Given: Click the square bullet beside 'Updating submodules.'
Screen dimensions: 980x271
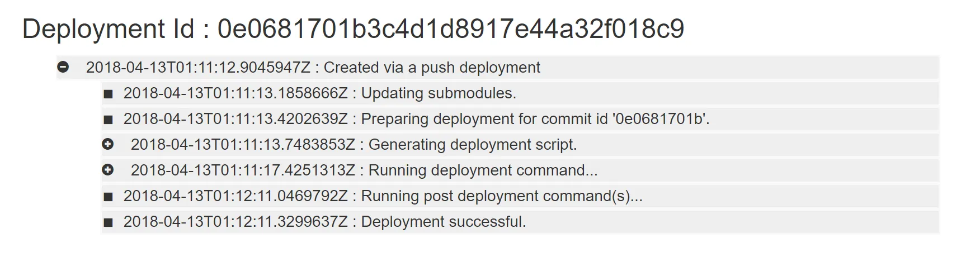Looking at the screenshot, I should [109, 94].
